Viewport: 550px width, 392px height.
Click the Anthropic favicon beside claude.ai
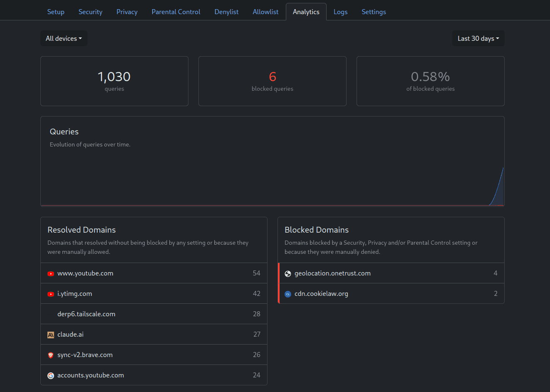point(51,335)
